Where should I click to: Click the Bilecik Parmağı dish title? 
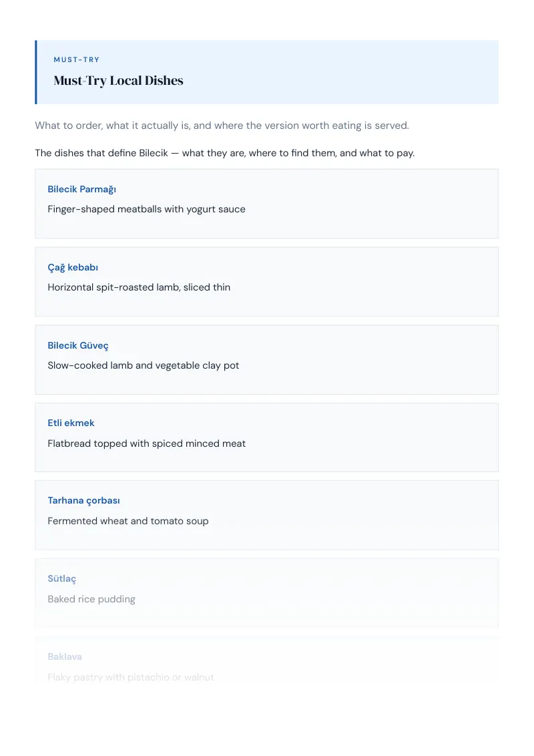81,190
